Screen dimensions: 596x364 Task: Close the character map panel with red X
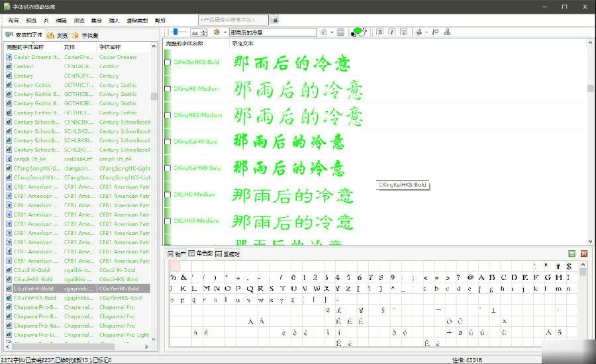(584, 253)
